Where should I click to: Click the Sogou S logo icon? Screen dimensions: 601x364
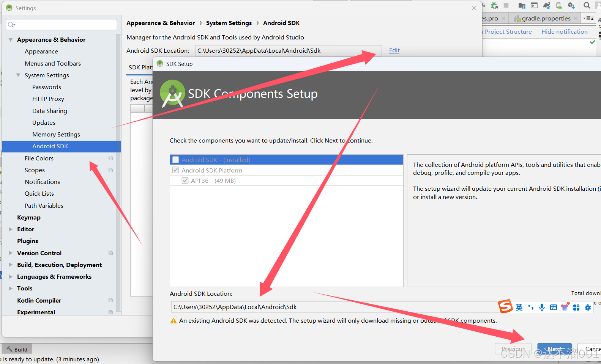coord(506,306)
